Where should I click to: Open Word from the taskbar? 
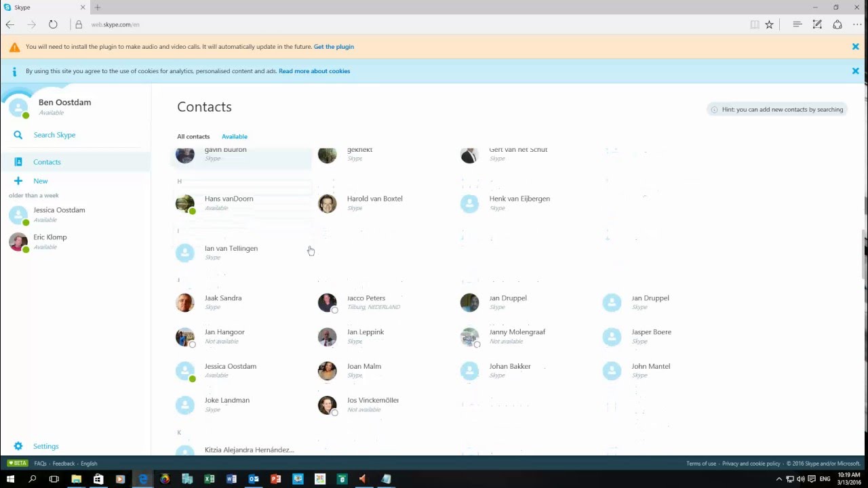[231, 479]
